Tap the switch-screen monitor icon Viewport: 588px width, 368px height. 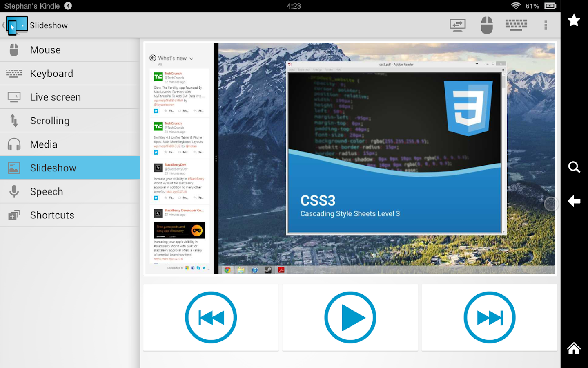pos(458,25)
